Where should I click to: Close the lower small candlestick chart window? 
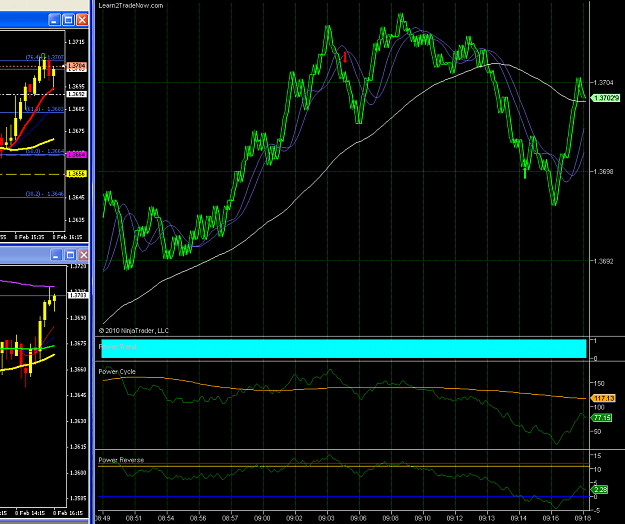(83, 255)
